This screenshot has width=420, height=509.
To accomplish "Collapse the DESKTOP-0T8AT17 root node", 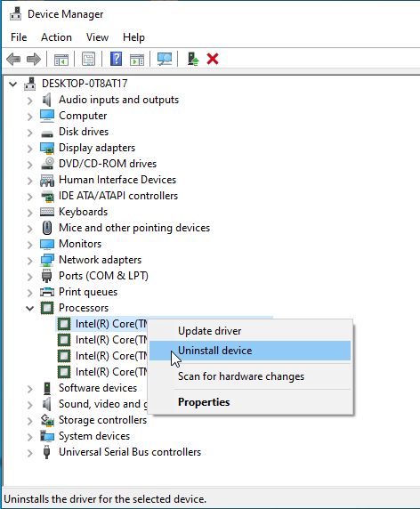I will [13, 84].
